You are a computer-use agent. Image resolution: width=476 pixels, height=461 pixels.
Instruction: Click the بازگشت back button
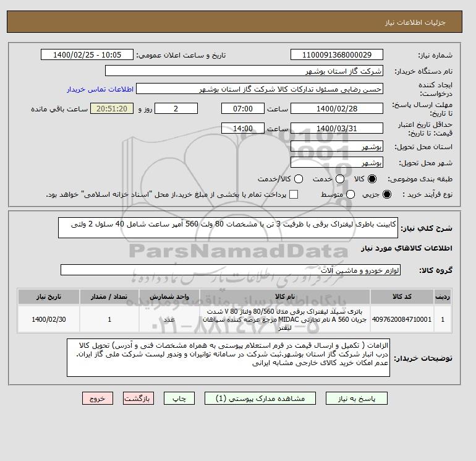138,399
